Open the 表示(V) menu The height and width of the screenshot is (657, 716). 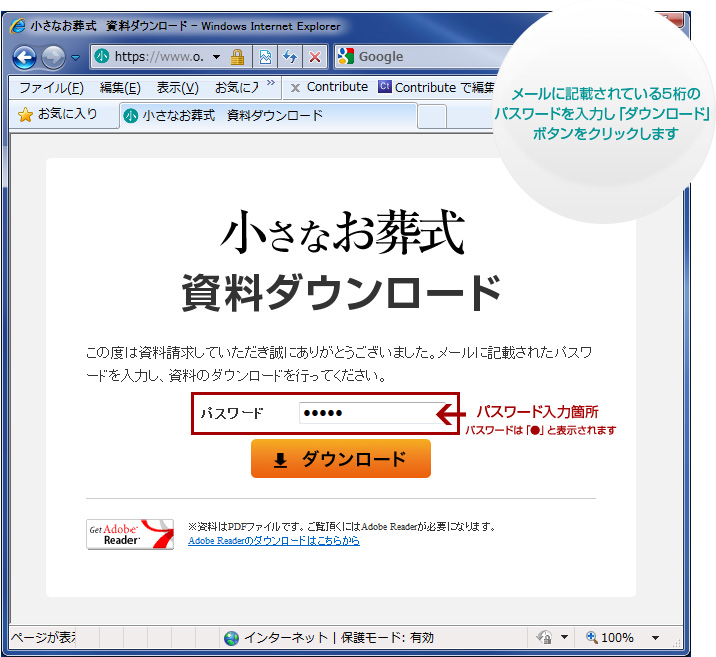(178, 88)
